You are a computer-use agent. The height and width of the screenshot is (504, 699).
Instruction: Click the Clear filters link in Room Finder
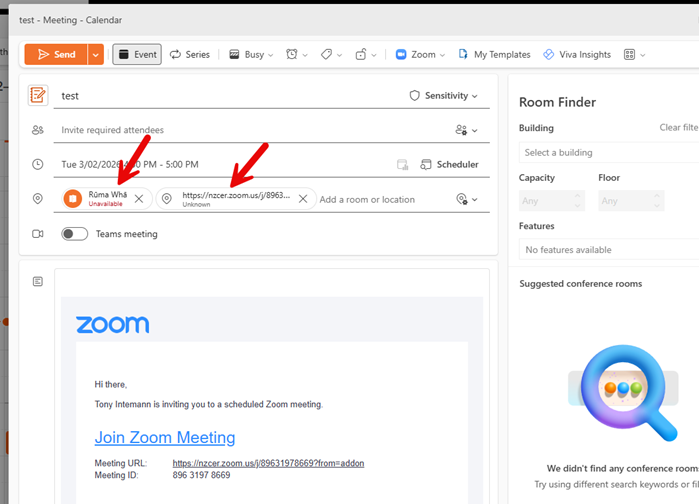679,127
